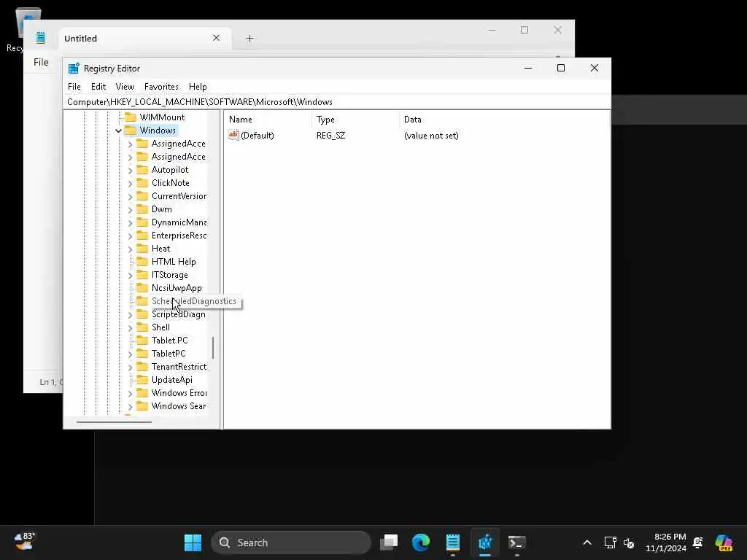This screenshot has height=560, width=747.
Task: Open the Help menu in Registry Editor
Action: 198,87
